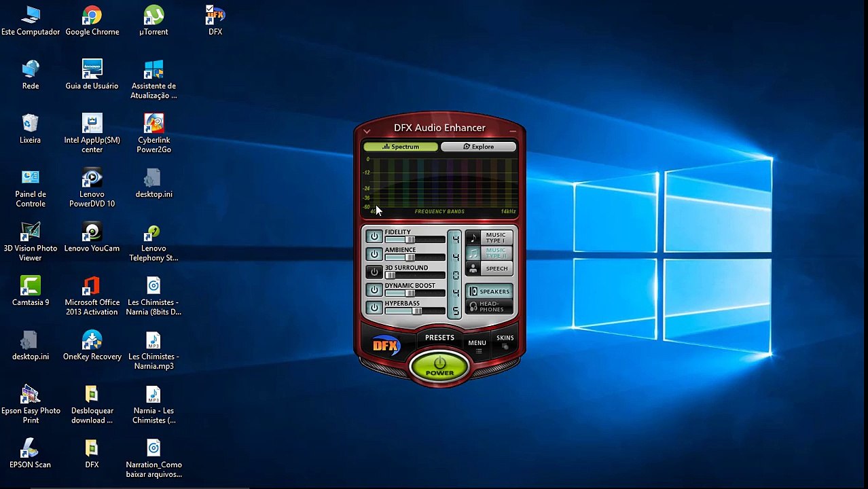Click the Hyperbass slider
The height and width of the screenshot is (489, 868).
(x=415, y=311)
